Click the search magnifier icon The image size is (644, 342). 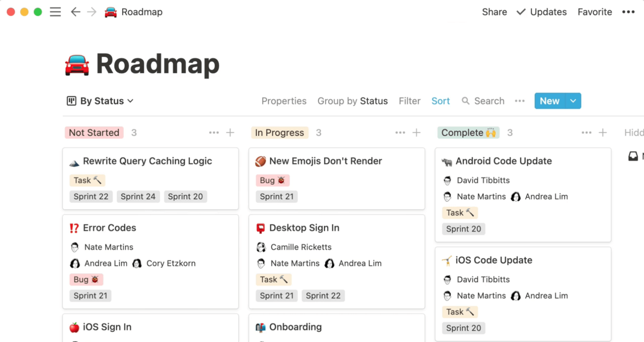coord(466,101)
